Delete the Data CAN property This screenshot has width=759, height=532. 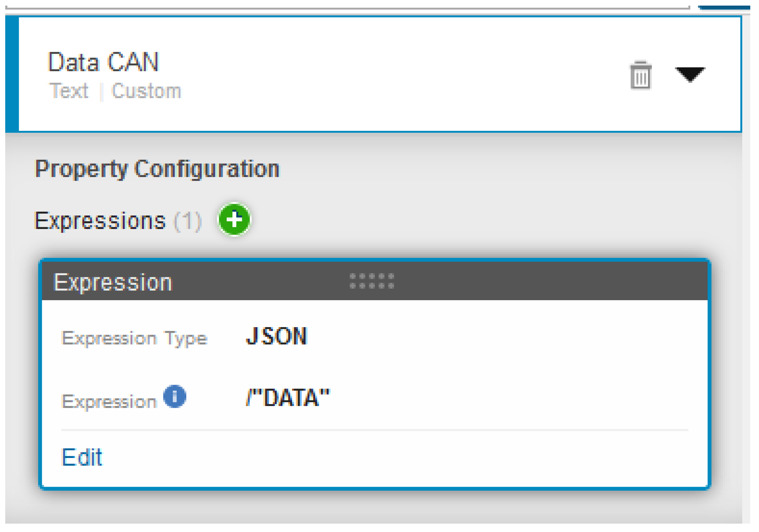(x=640, y=75)
